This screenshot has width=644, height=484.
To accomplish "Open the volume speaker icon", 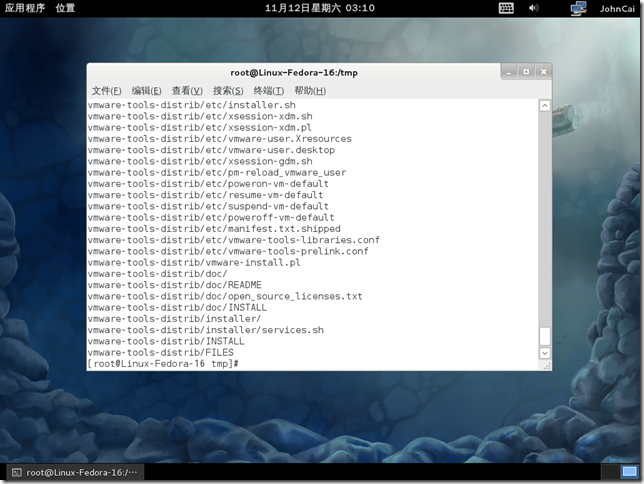I will click(533, 8).
